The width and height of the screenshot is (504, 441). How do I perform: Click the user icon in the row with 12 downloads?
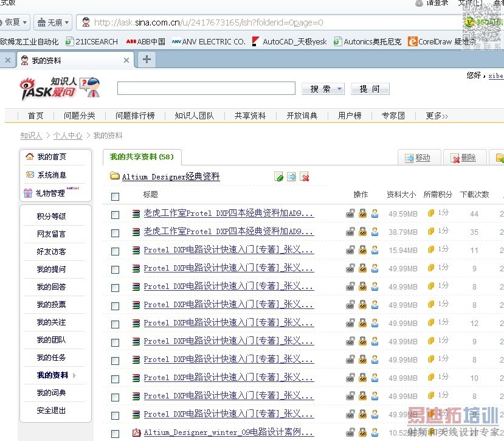[375, 323]
